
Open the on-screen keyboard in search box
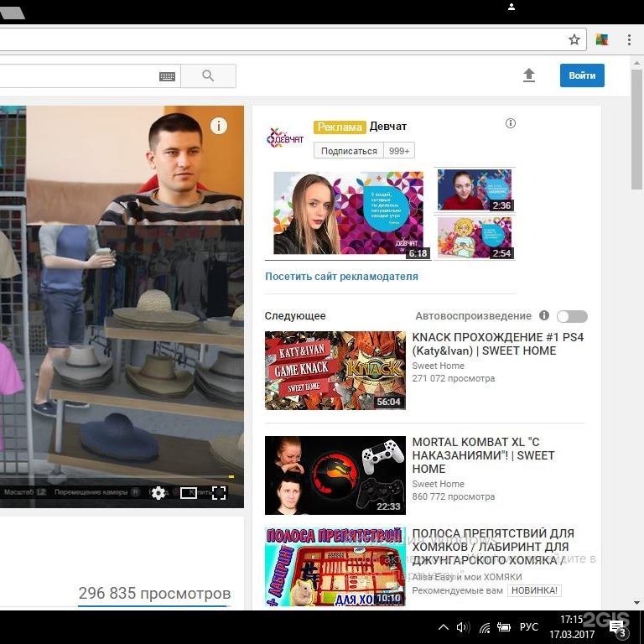click(167, 76)
